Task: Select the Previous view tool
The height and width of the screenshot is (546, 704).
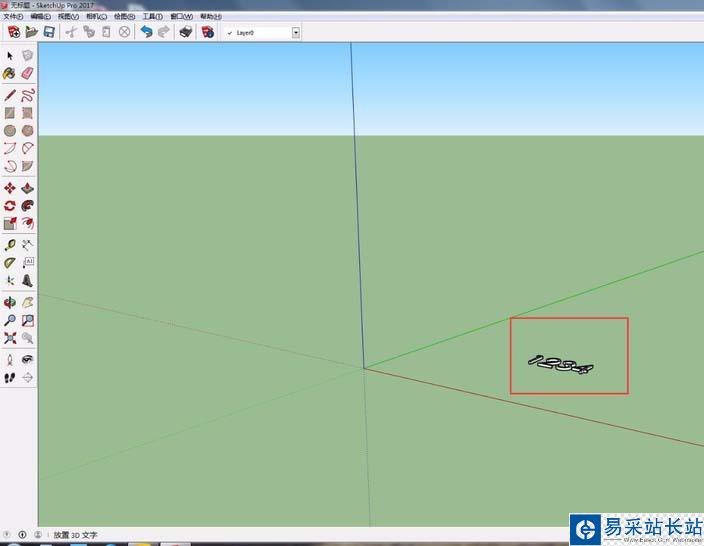Action: tap(27, 338)
